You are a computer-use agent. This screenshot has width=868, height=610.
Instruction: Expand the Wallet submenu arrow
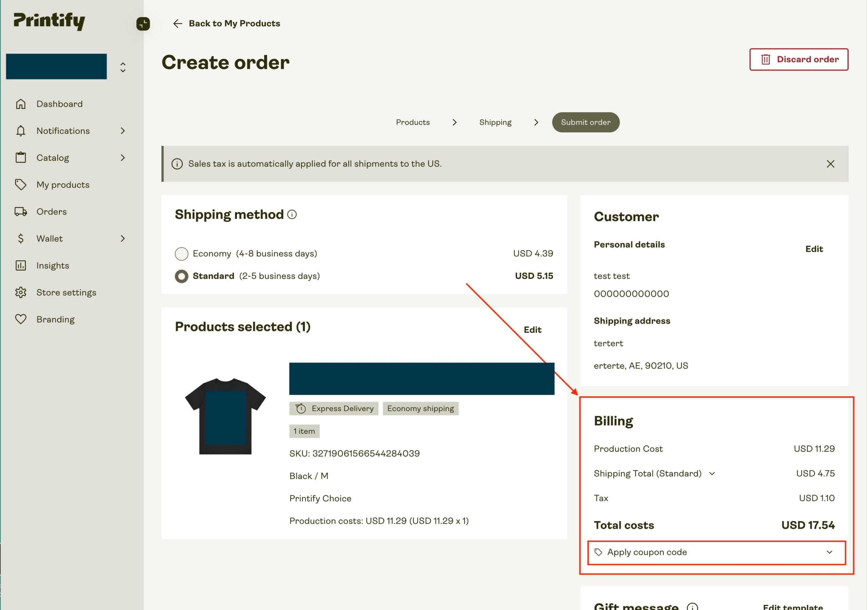[x=122, y=239]
